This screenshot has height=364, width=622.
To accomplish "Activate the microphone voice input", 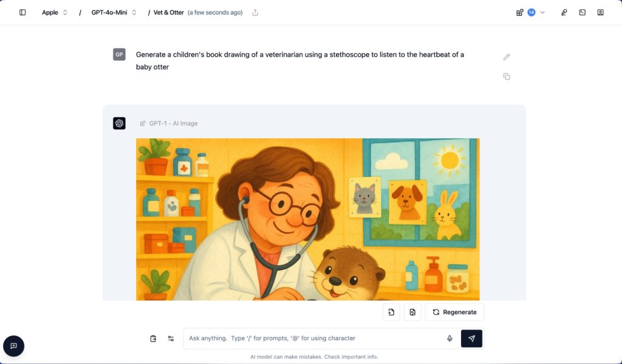I will 450,339.
